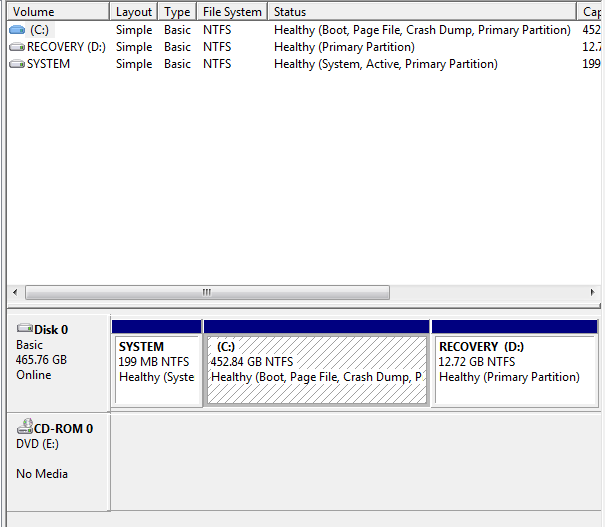Click status 'Healthy (Primary Partition)' in the volume list
The width and height of the screenshot is (605, 527).
[344, 47]
